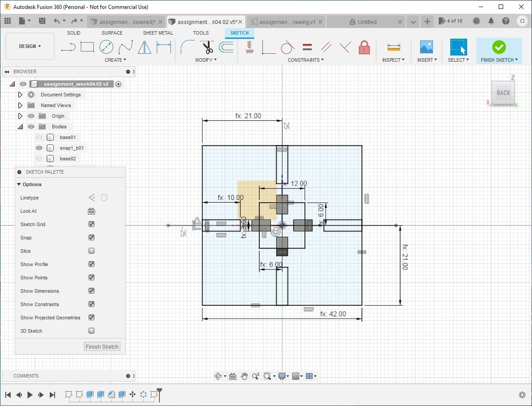The image size is (532, 406).
Task: Activate the Trim scissors tool
Action: pos(207,47)
